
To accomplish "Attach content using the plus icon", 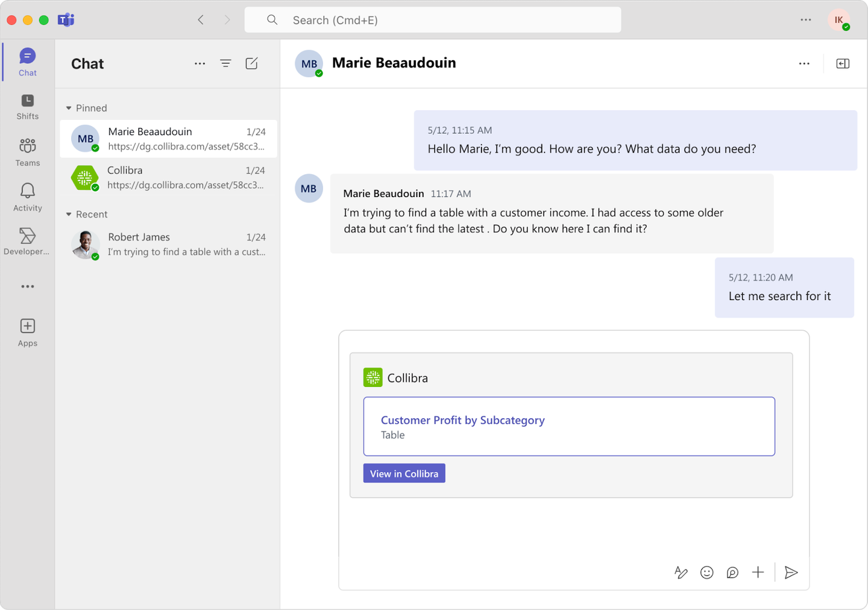I will tap(758, 572).
